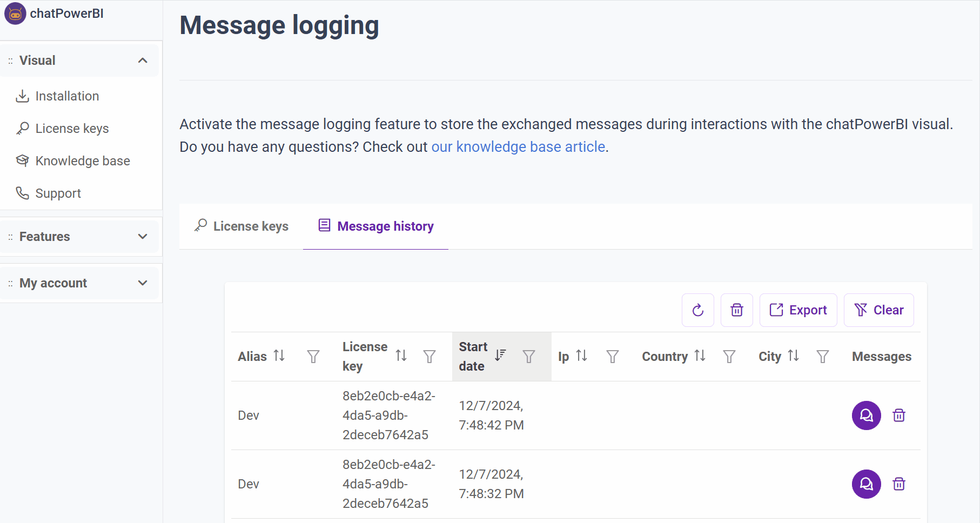Open the Support page
The image size is (980, 523).
(58, 193)
